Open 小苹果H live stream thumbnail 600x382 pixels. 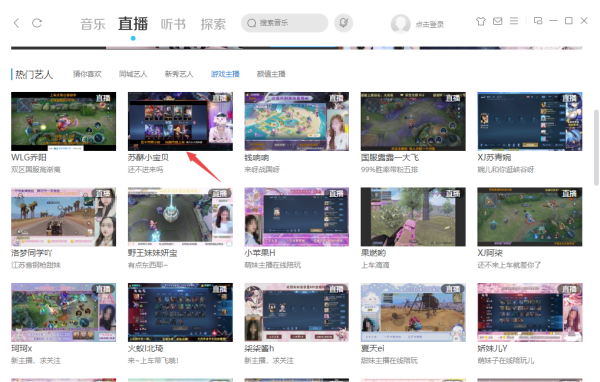[x=297, y=217]
